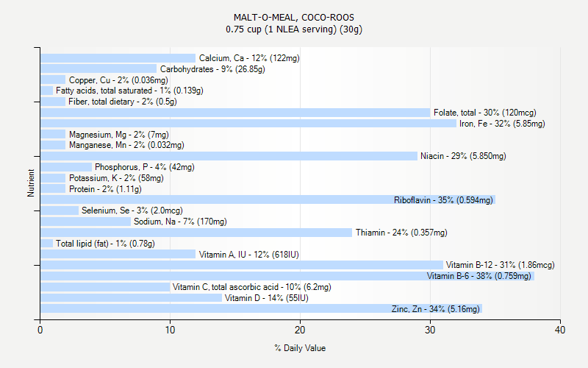Image resolution: width=588 pixels, height=368 pixels.
Task: Click the serving size subtitle 0.75 cup
Action: click(293, 29)
